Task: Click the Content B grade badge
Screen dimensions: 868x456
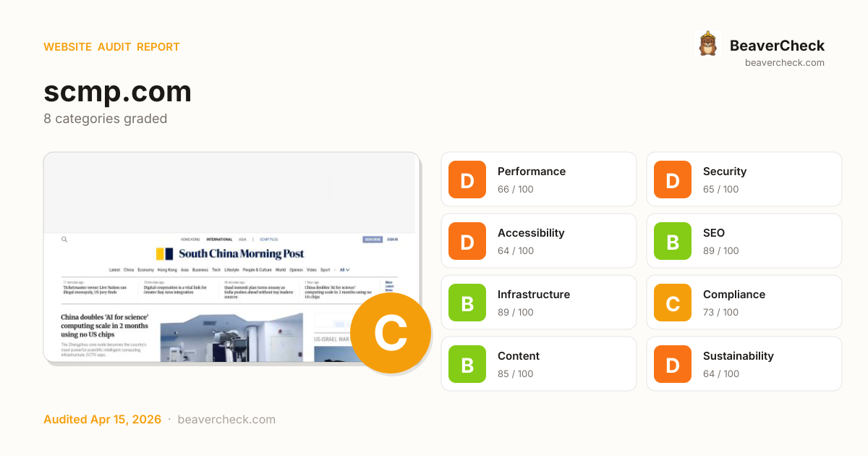Action: click(467, 364)
